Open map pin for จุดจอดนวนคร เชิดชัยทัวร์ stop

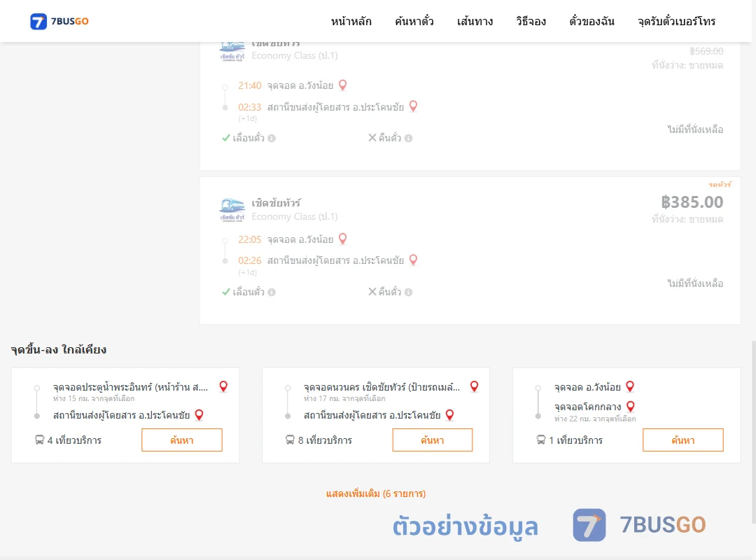tap(475, 386)
